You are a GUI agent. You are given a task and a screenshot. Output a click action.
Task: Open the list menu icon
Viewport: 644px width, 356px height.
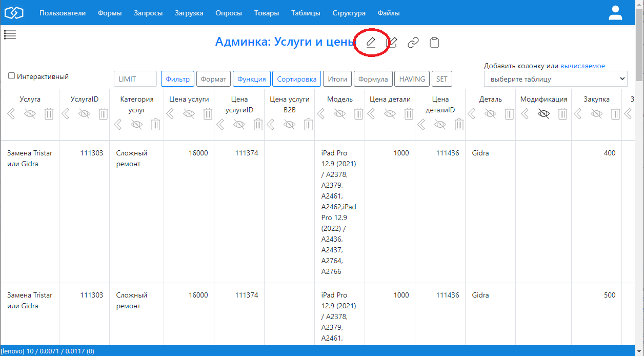[x=10, y=34]
